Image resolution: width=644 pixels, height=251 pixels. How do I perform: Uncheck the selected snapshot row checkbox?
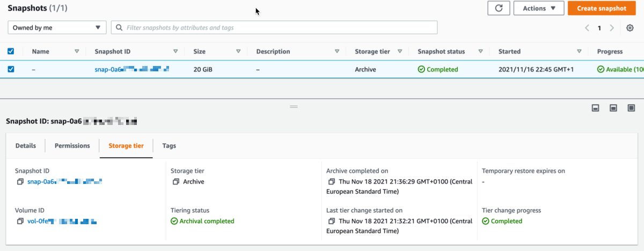pyautogui.click(x=11, y=69)
